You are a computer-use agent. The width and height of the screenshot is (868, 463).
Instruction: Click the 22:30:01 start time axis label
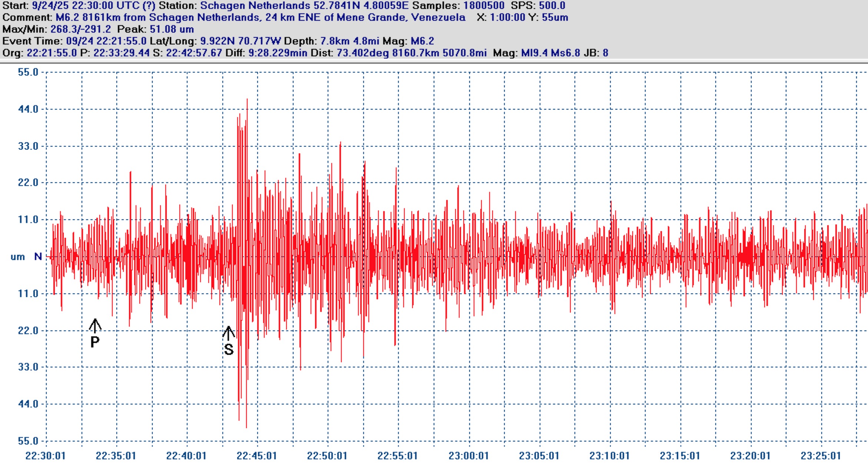(45, 456)
